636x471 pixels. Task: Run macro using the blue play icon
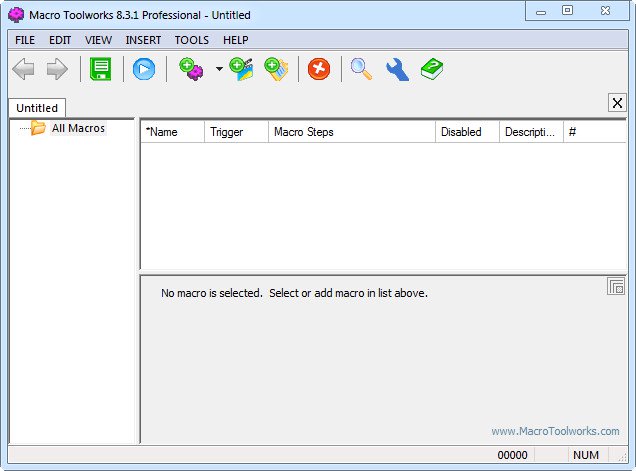[144, 69]
